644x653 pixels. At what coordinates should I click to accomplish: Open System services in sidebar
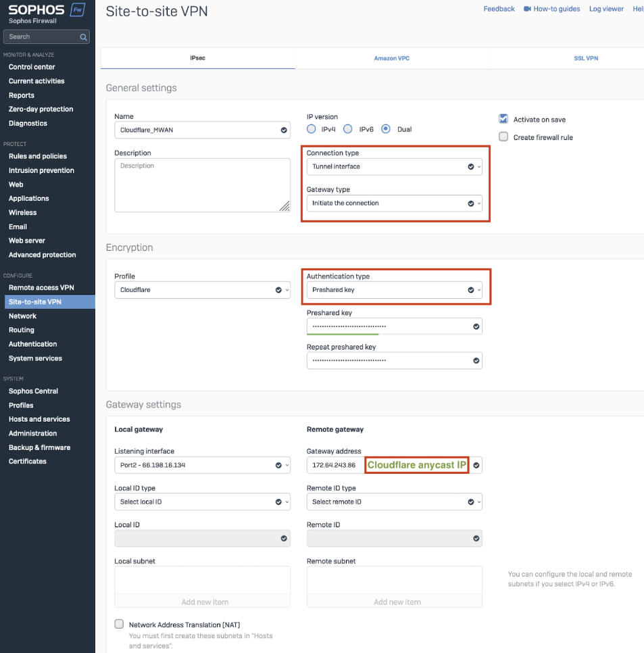35,358
